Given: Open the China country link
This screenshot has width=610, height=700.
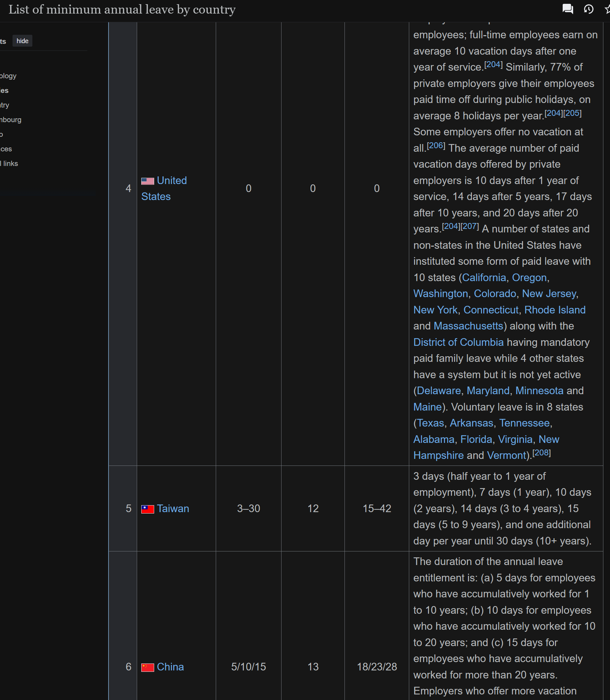Looking at the screenshot, I should coord(170,667).
